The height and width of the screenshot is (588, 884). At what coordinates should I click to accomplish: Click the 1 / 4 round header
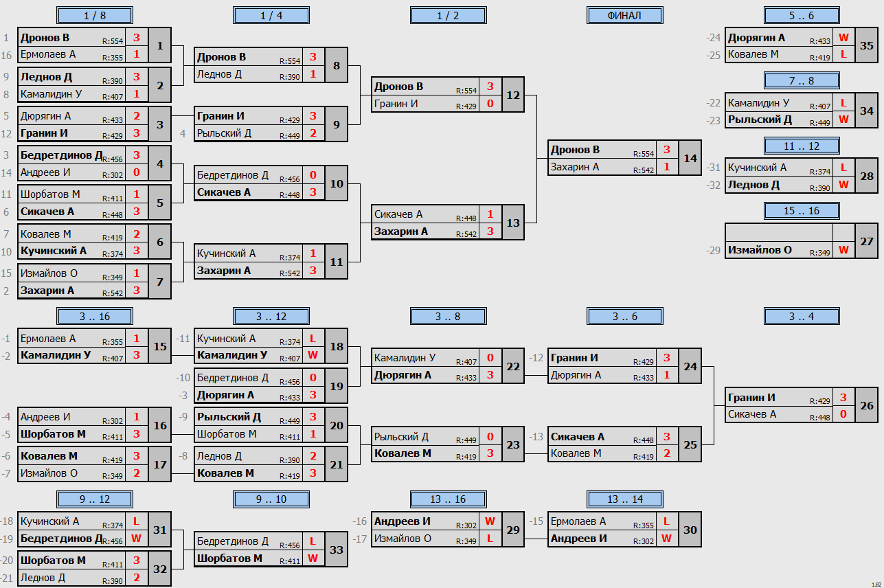pyautogui.click(x=271, y=15)
